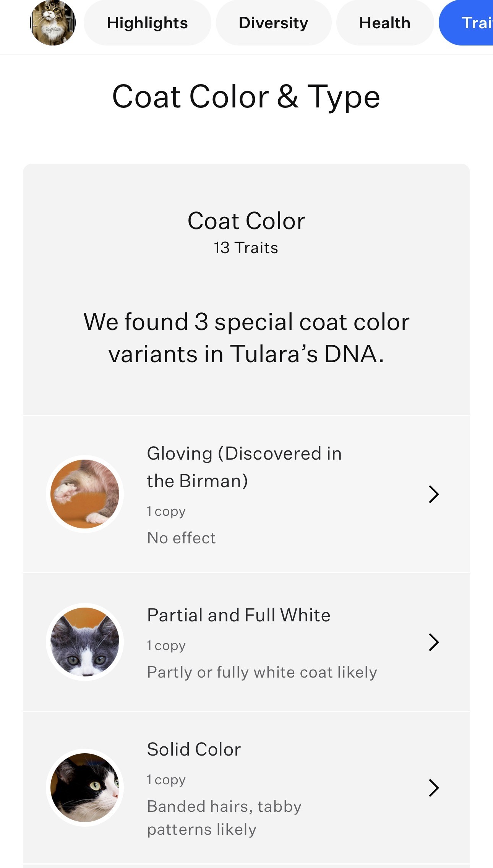Image resolution: width=493 pixels, height=868 pixels.
Task: Switch to the Diversity tab
Action: tap(273, 23)
